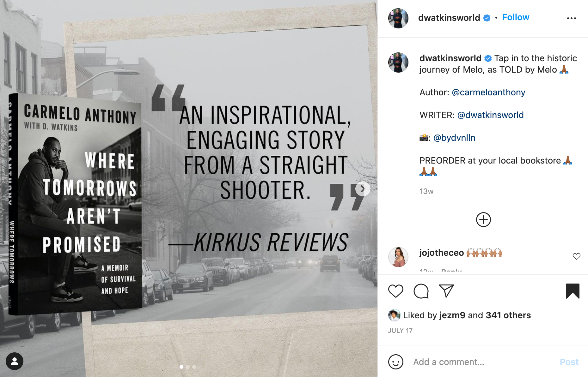Viewport: 588px width, 377px height.
Task: Open jojotheceo's profile picture
Action: coord(398,257)
